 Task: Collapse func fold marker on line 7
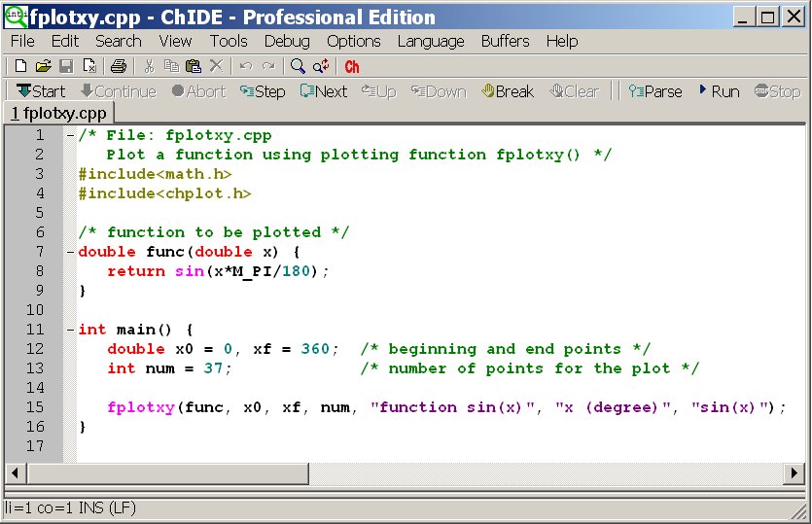tap(70, 252)
